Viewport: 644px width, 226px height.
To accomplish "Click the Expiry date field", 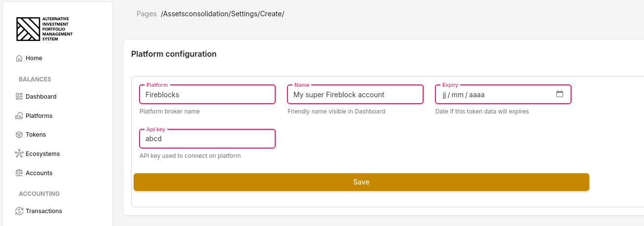I will (493, 95).
